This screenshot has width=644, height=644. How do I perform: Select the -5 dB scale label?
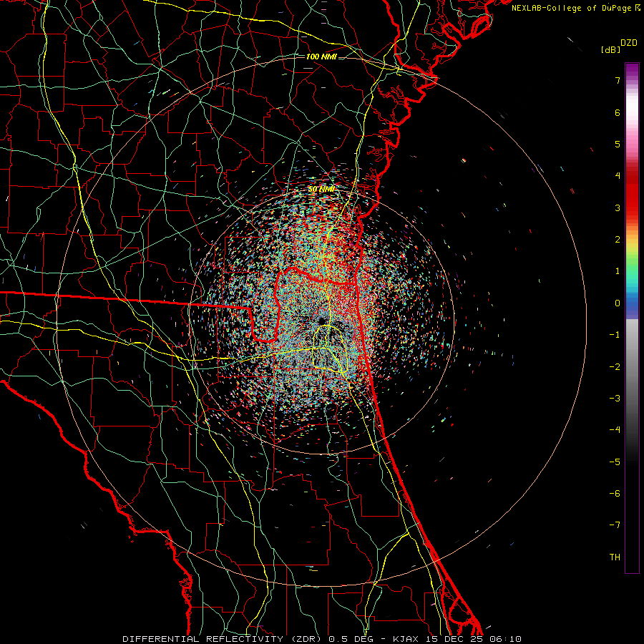click(x=615, y=462)
